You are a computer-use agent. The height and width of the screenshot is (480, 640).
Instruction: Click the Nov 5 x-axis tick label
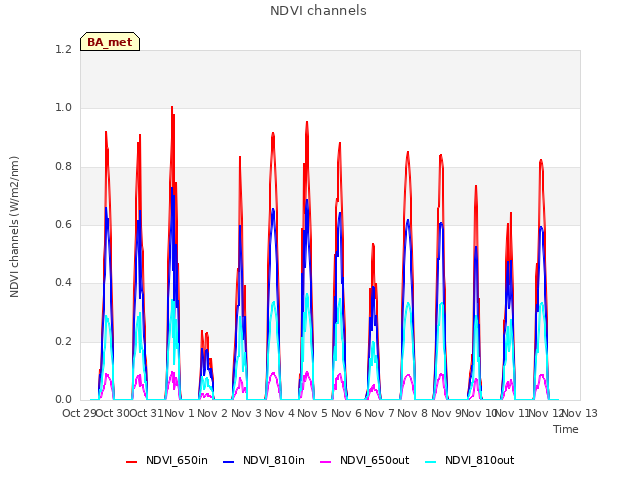pyautogui.click(x=313, y=413)
